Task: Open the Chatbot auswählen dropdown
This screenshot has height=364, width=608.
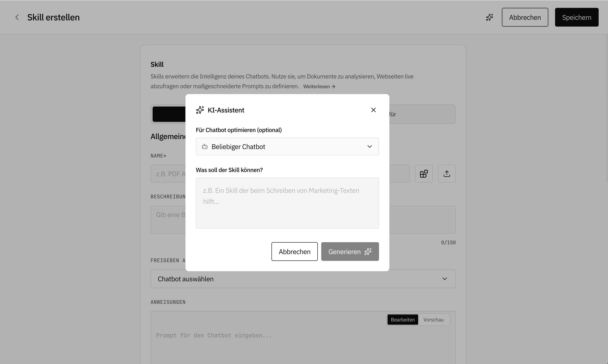Action: tap(303, 279)
